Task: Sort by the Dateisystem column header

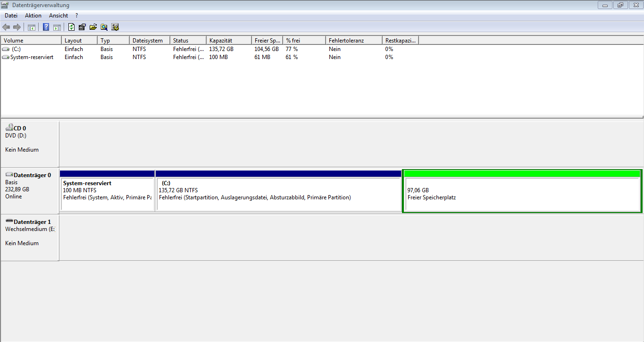Action: click(x=150, y=41)
